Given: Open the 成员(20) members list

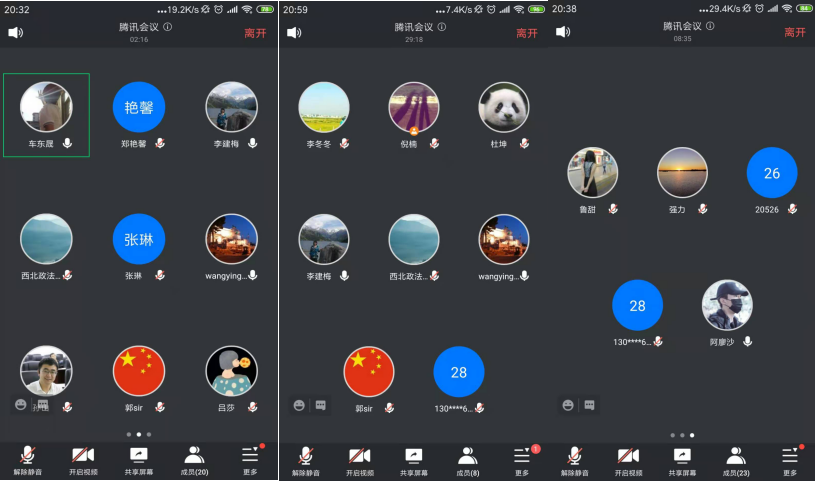Looking at the screenshot, I should [x=194, y=460].
